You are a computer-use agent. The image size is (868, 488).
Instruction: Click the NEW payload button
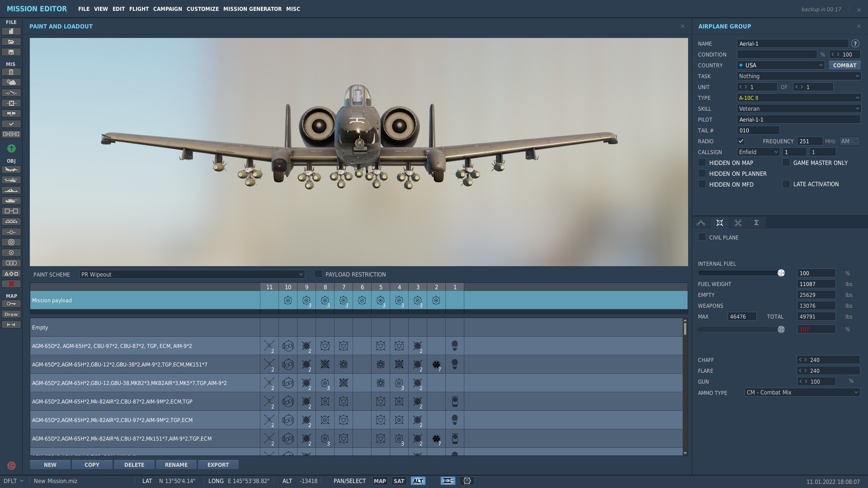pyautogui.click(x=50, y=465)
